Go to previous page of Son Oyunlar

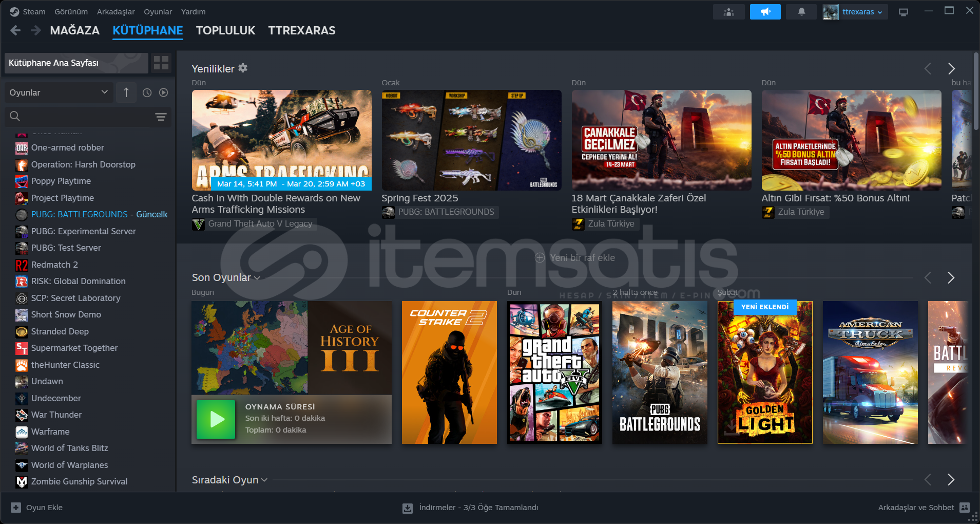tap(928, 278)
